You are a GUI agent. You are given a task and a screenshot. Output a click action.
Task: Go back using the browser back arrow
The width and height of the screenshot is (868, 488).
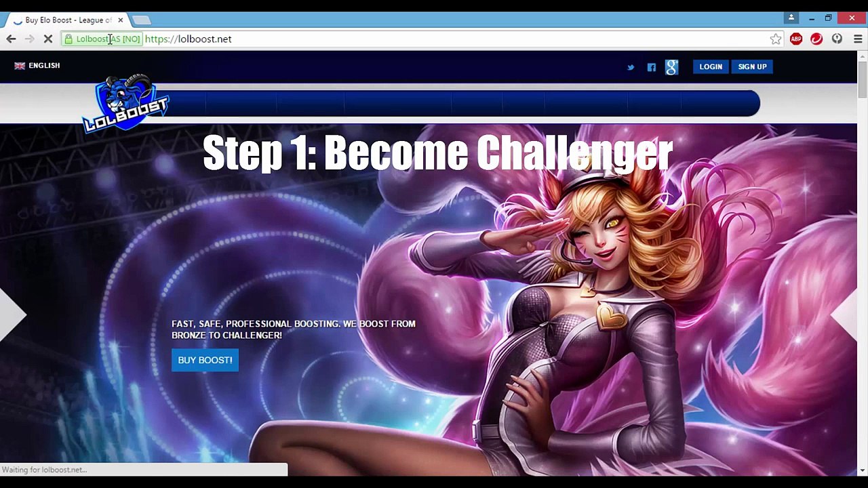click(11, 39)
